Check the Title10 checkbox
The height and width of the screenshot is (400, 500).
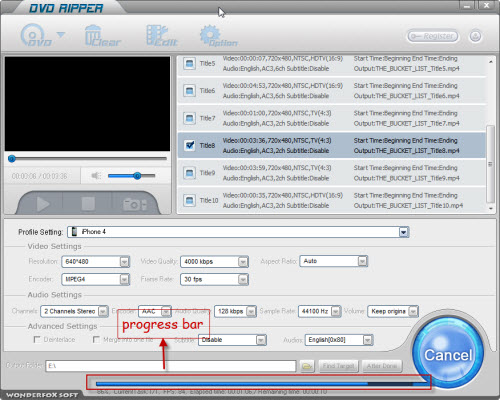[189, 200]
